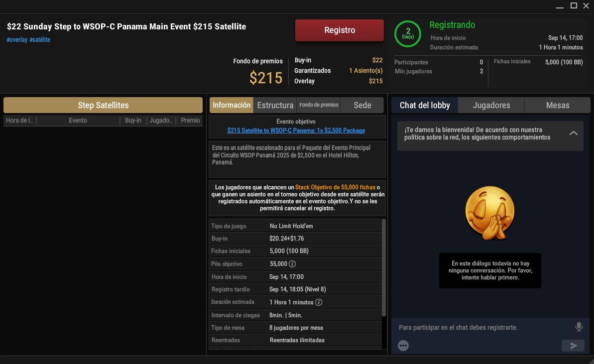Maximize the tournament lobby window
594x364 pixels.
coord(574,5)
